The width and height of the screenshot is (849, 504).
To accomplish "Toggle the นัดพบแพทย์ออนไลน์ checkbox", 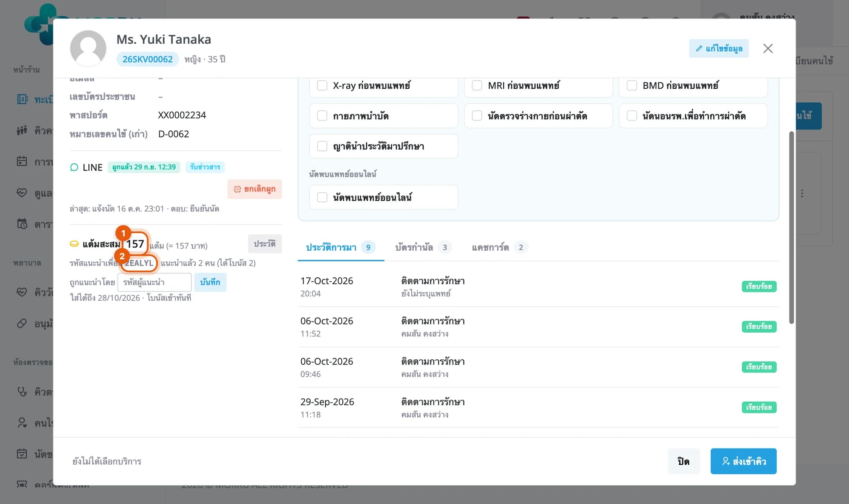I will tap(322, 197).
